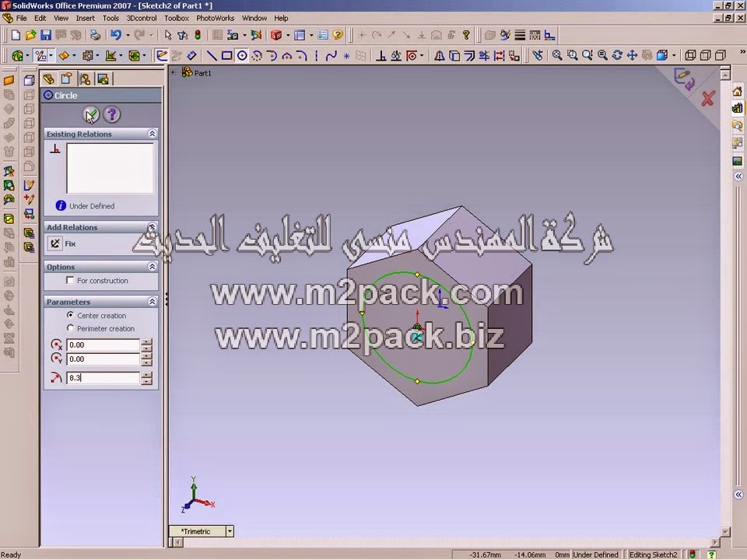Image resolution: width=747 pixels, height=560 pixels.
Task: Click the Trim Entities icon
Action: coord(484,56)
